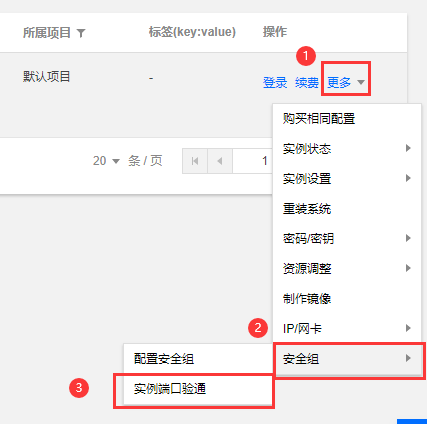Open the 实例状态 menu item
This screenshot has width=427, height=424.
click(x=347, y=149)
